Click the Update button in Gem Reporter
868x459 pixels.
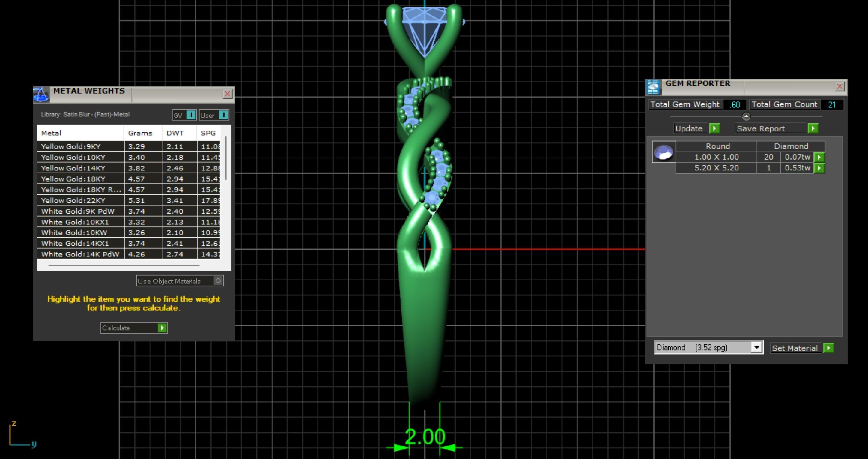(697, 128)
